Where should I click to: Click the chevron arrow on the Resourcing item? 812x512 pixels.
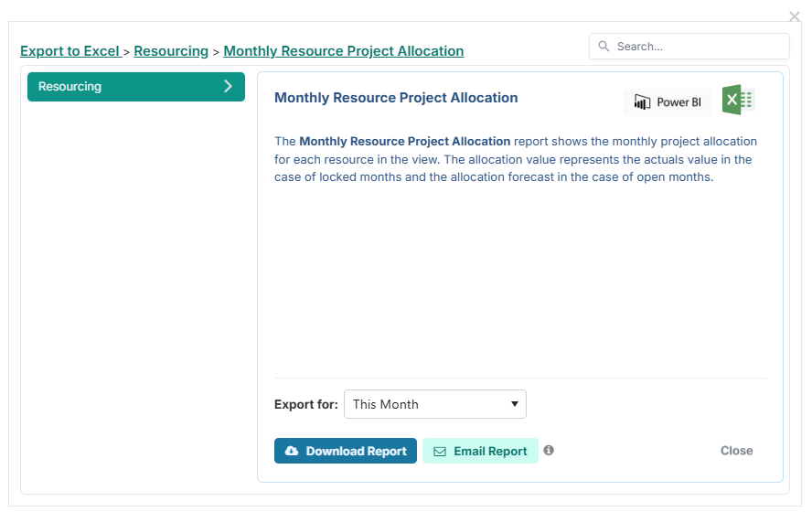228,87
